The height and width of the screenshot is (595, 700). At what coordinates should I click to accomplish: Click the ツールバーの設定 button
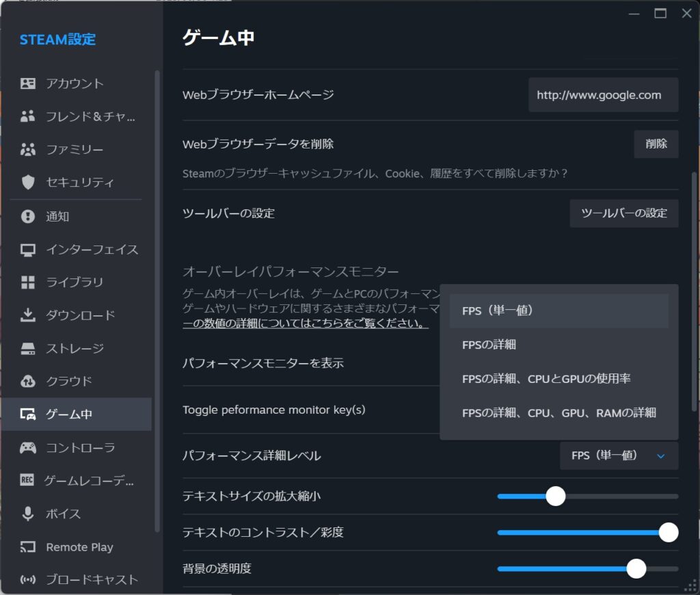624,213
